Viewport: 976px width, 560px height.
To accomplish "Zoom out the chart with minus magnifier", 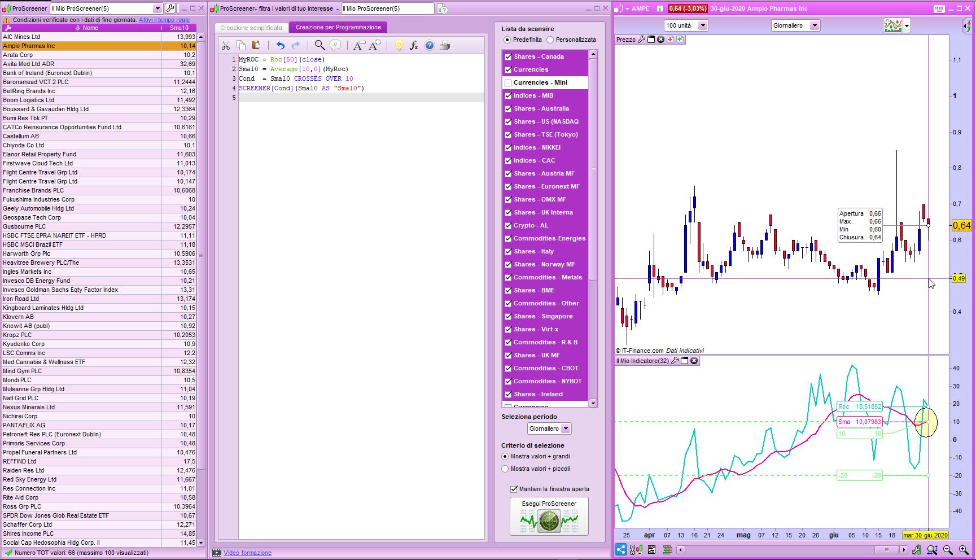I will (948, 550).
